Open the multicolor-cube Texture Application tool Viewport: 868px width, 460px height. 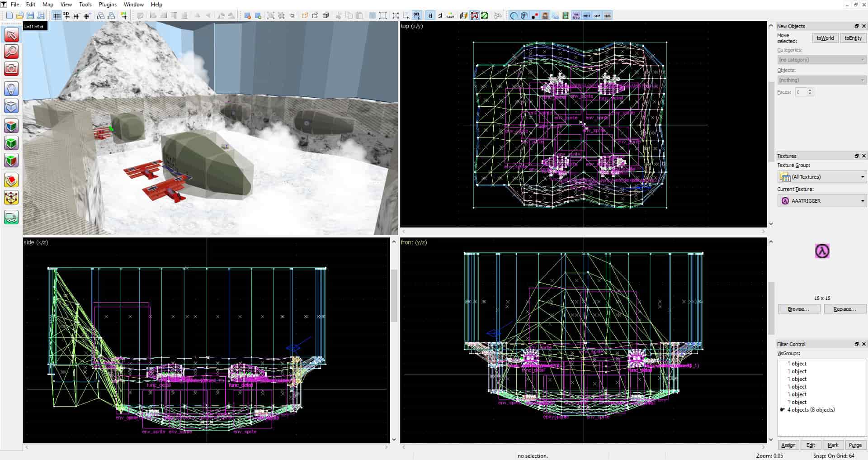pyautogui.click(x=11, y=126)
